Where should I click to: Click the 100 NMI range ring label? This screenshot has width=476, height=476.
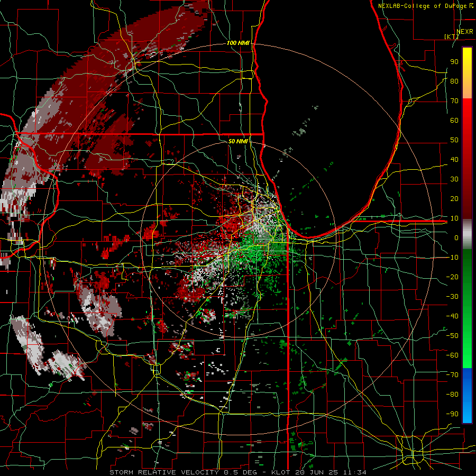(238, 43)
